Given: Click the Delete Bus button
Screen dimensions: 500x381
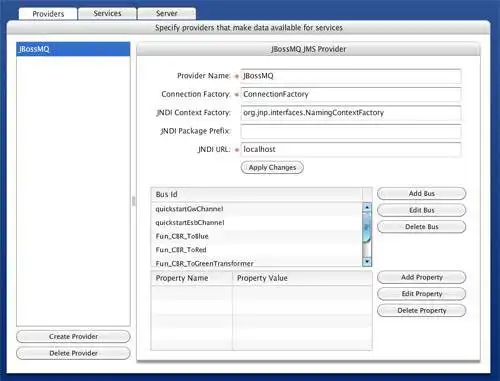Looking at the screenshot, I should tap(421, 227).
